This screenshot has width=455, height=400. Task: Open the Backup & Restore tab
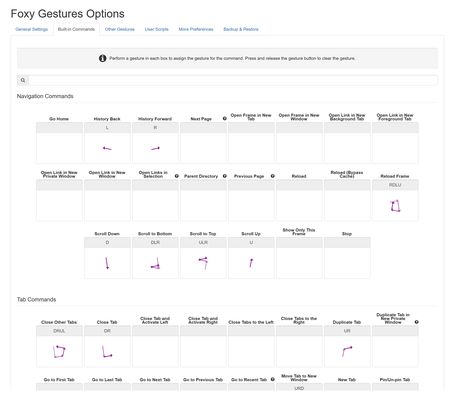point(241,29)
